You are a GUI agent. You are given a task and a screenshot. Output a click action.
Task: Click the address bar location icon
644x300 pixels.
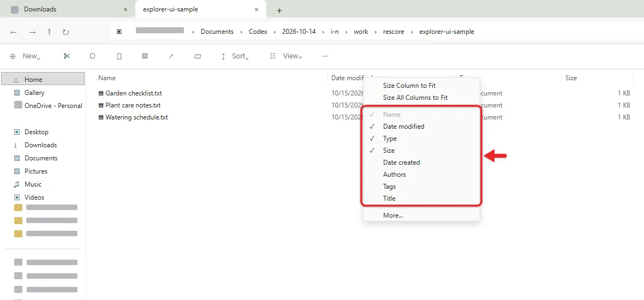tap(119, 32)
